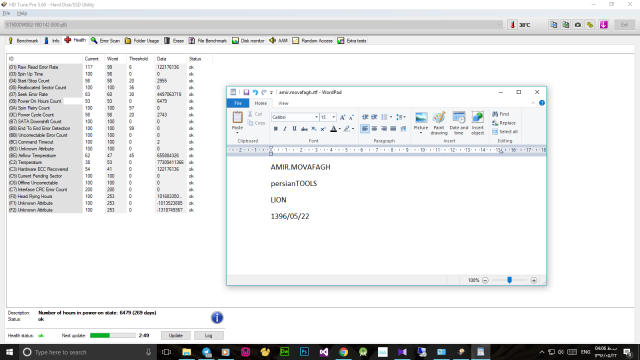640x360 pixels.
Task: Click the Undo icon in WordPad
Action: tap(255, 92)
